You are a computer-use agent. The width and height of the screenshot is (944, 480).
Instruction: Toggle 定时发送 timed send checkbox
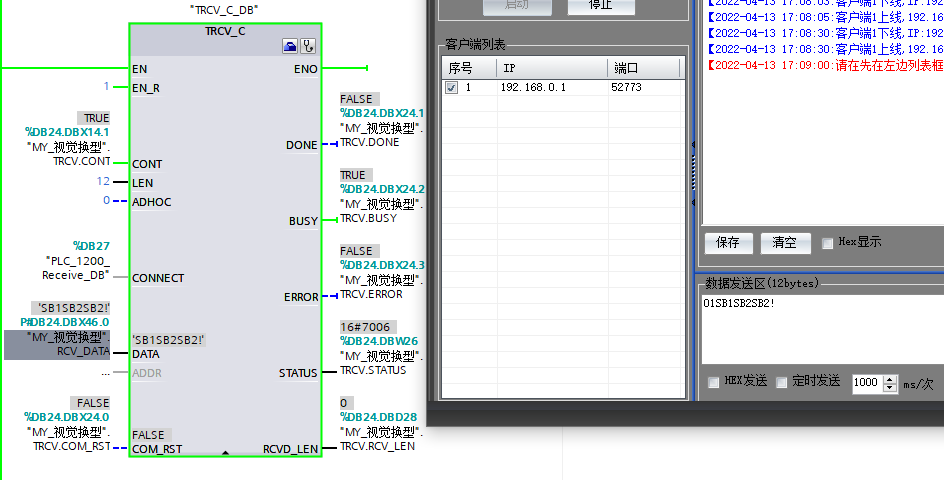tap(781, 382)
